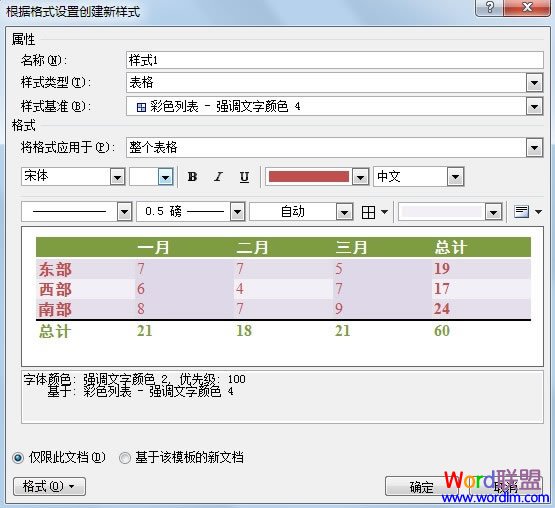Screen dimensions: 555x508
Task: Click 二月 header in preview table
Action: (252, 247)
